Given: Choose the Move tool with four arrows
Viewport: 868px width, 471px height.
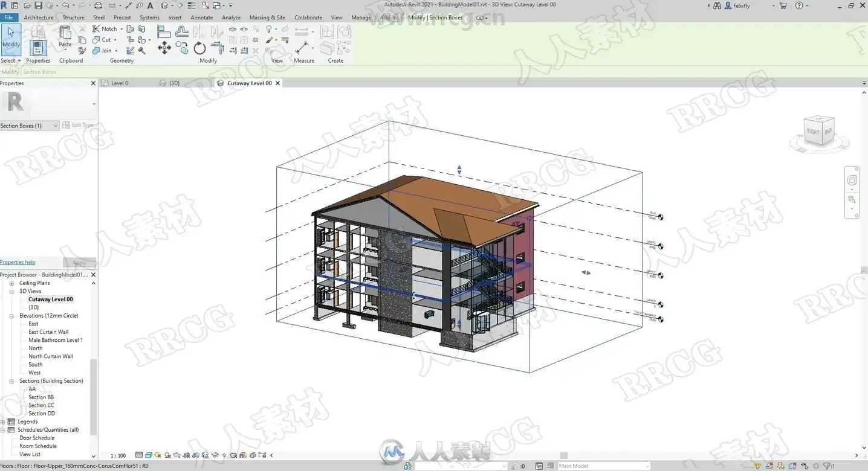Looking at the screenshot, I should [164, 48].
